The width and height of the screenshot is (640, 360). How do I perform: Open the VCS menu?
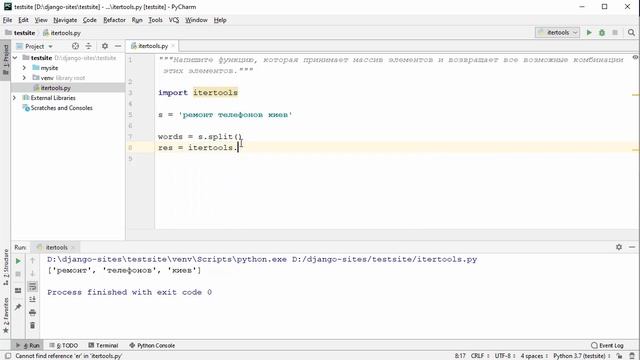(x=174, y=20)
